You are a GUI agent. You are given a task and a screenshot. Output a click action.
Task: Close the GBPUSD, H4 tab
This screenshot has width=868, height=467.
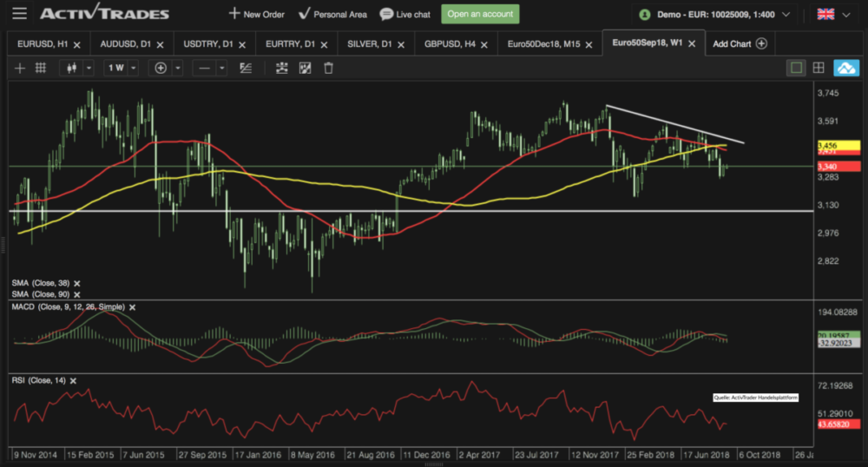click(x=483, y=45)
